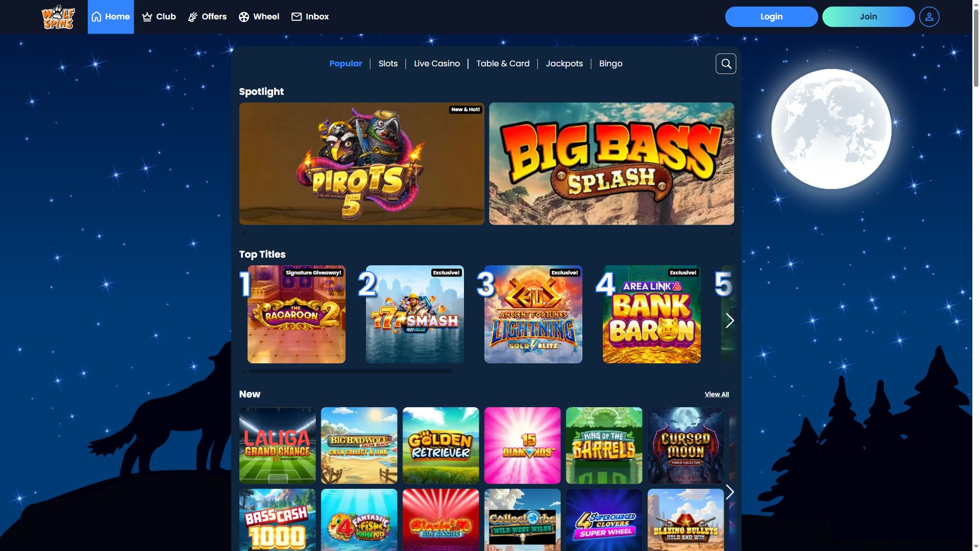Screen dimensions: 980x551
Task: Open Bass Cash 1000 game tile
Action: point(278,520)
